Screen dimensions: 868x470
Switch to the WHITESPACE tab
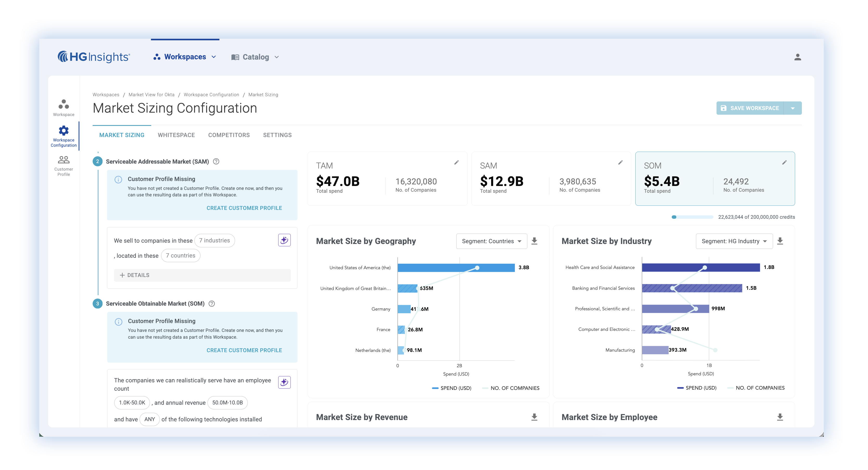pos(176,135)
